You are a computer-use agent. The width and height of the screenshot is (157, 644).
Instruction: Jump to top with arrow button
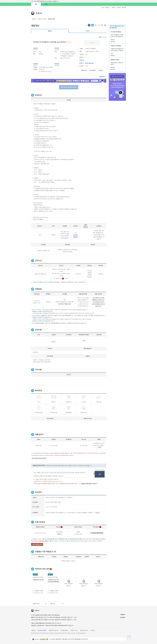pyautogui.click(x=129, y=637)
